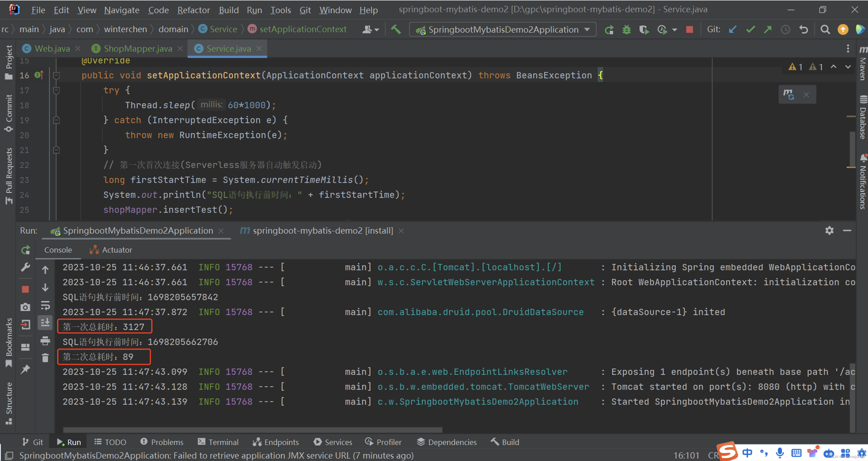Toggle the Commit tool window
Screen dimensions: 868x461
coord(9,114)
